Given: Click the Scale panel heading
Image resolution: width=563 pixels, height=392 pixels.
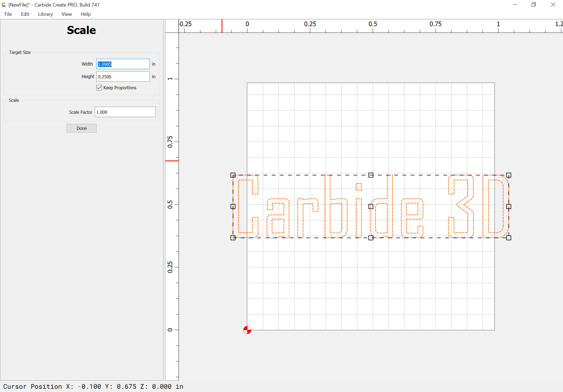Looking at the screenshot, I should (x=81, y=30).
